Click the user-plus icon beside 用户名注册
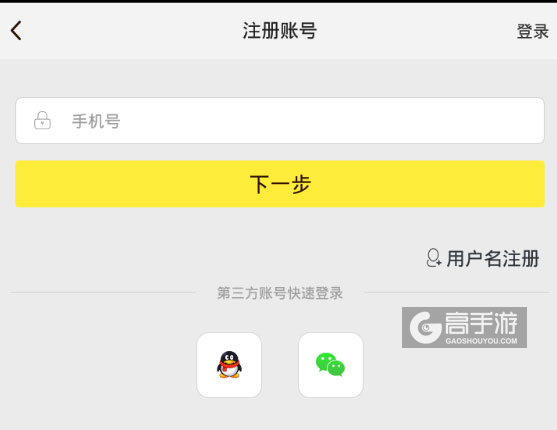This screenshot has width=557, height=430. point(434,258)
